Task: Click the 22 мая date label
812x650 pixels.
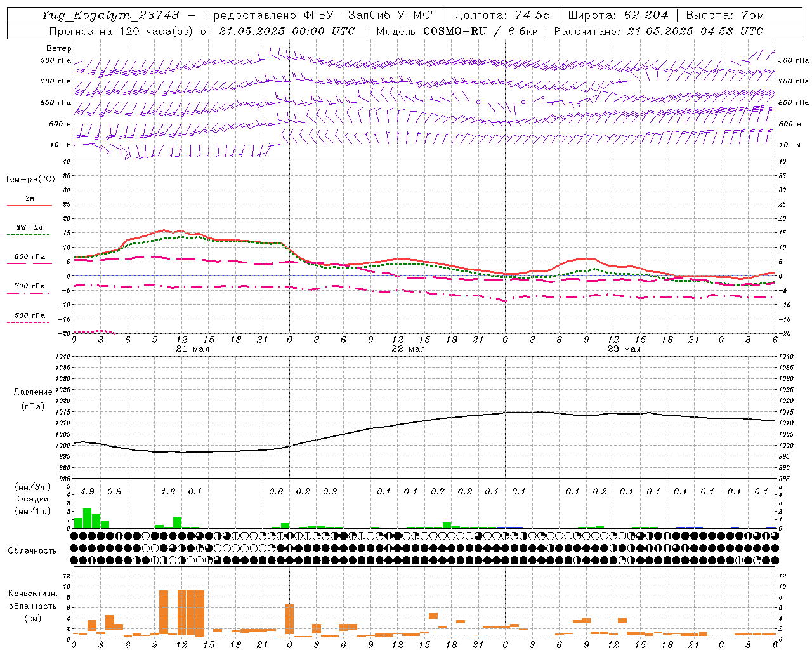Action: click(409, 349)
